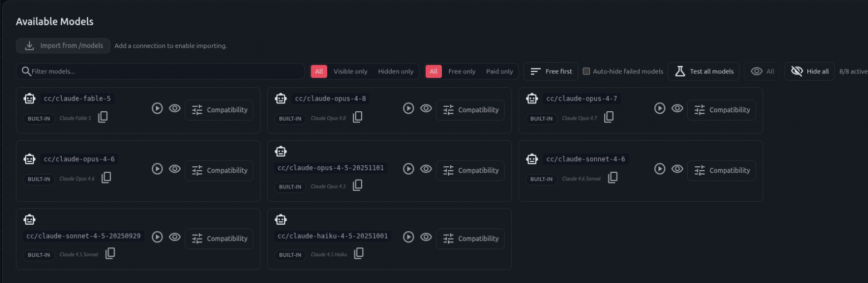868x283 pixels.
Task: Run test for cc/claude-opus-4-5-20251101 model
Action: point(408,169)
